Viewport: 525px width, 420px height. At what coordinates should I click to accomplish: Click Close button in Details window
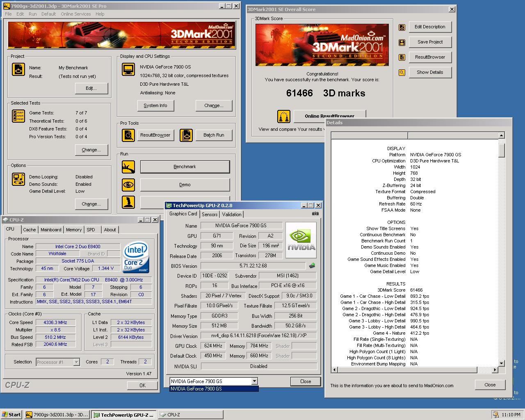(490, 385)
